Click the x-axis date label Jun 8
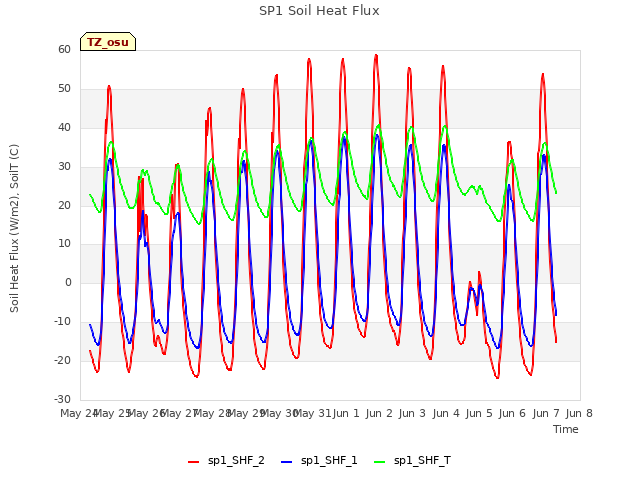 (579, 413)
